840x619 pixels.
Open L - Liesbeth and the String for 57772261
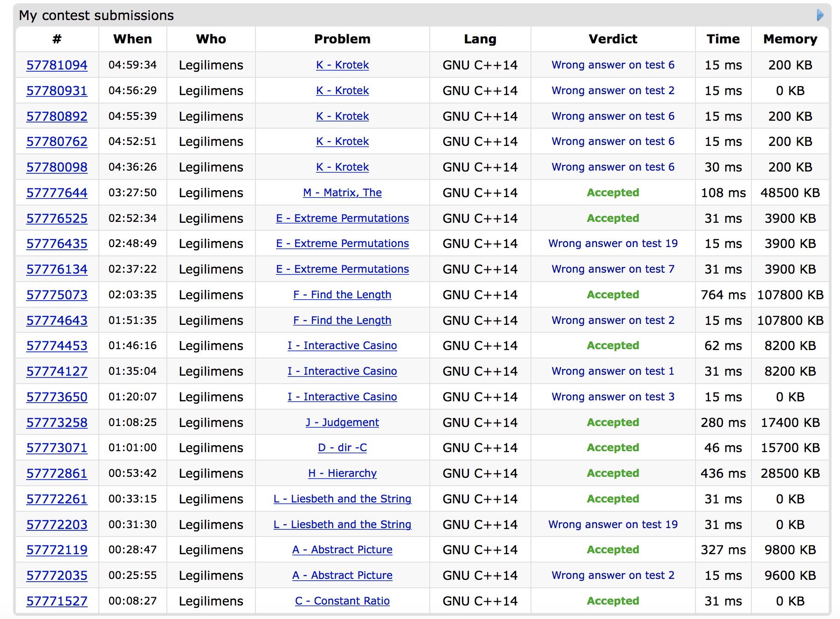pos(342,499)
